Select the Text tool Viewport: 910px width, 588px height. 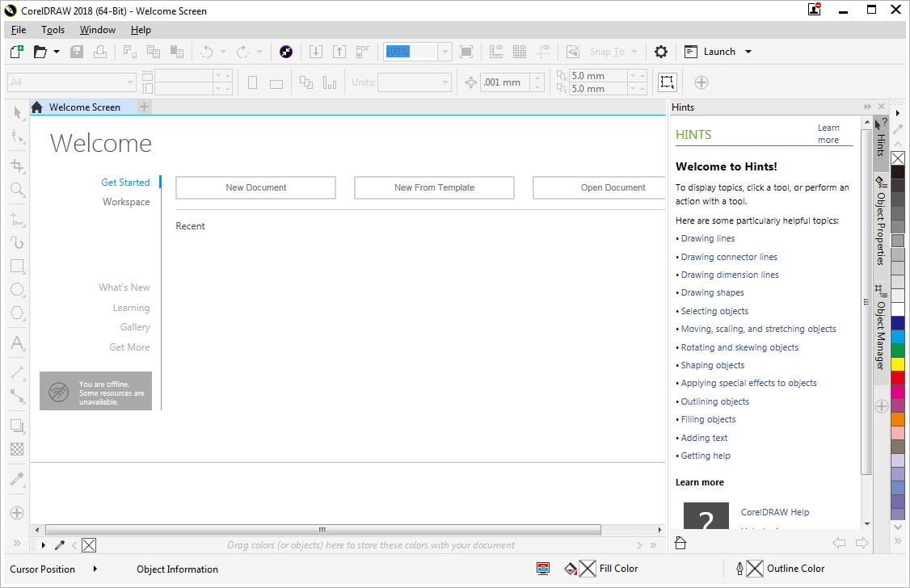(18, 343)
